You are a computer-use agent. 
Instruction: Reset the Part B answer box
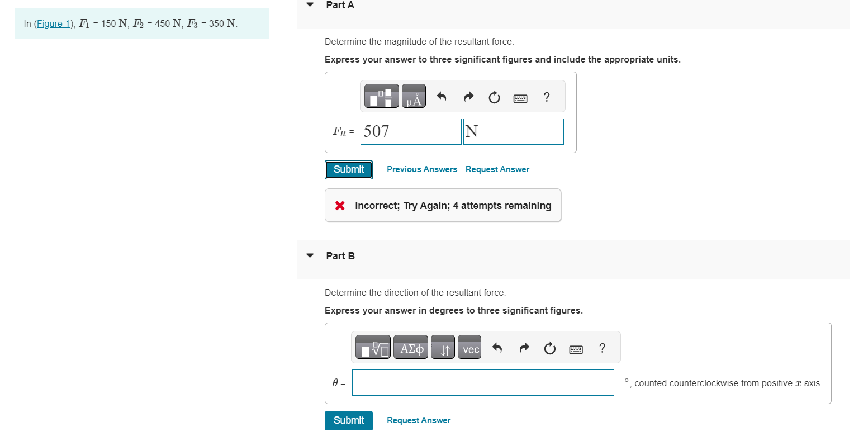click(x=549, y=349)
